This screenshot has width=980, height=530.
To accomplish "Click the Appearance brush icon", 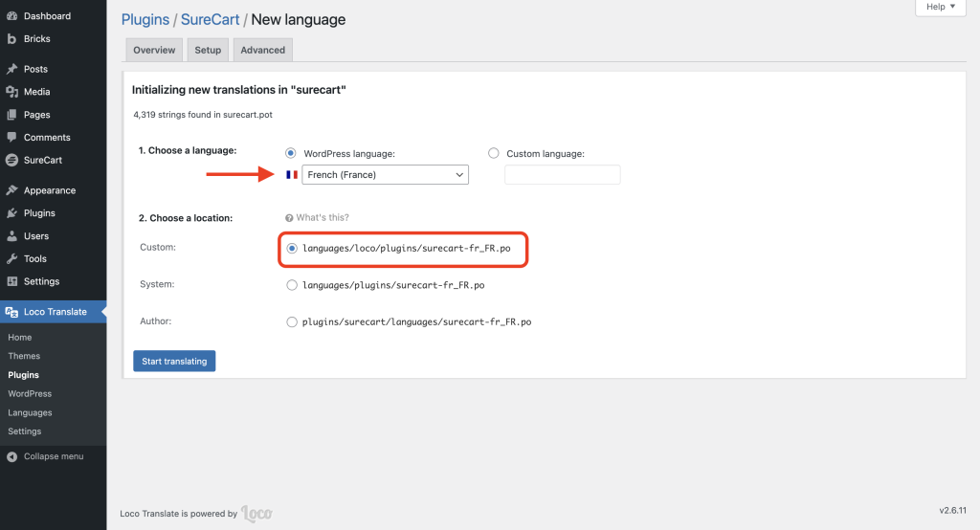I will pos(11,190).
